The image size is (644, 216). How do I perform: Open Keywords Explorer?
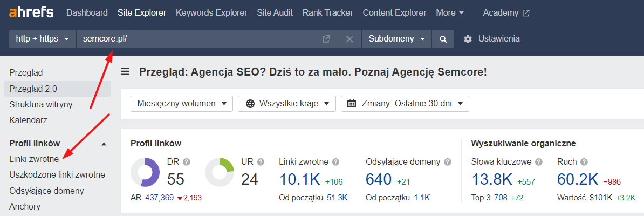(211, 13)
